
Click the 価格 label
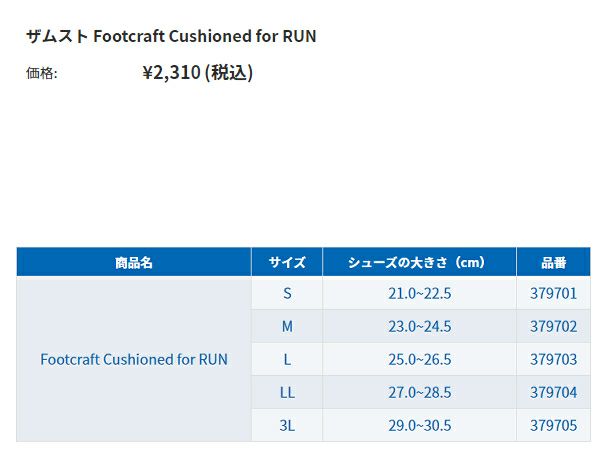(x=41, y=73)
